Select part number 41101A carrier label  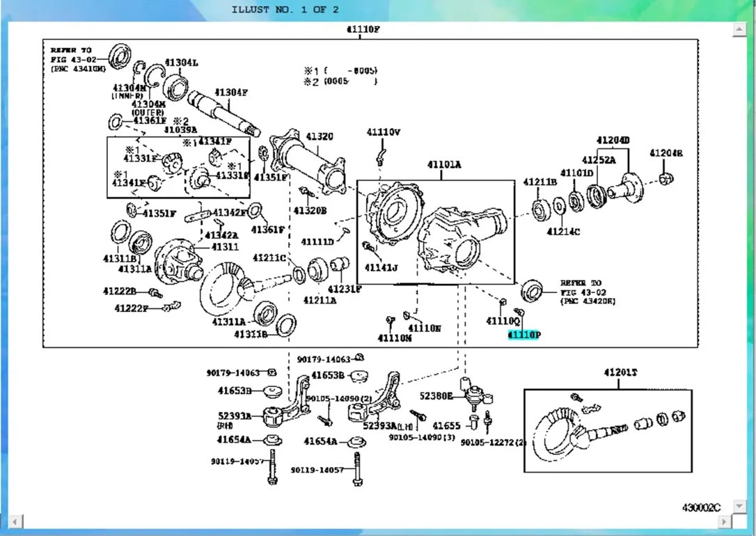tap(444, 165)
